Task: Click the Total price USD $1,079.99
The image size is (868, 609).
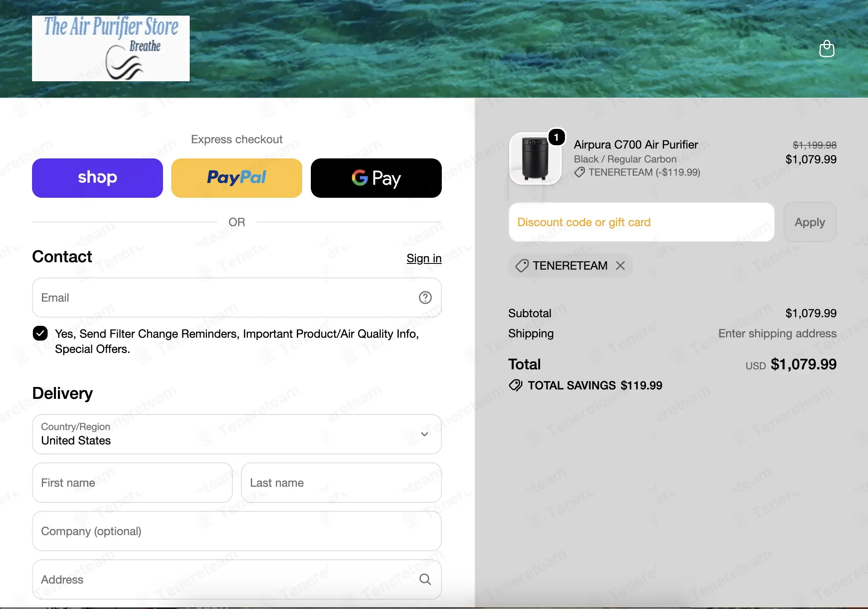Action: click(791, 364)
